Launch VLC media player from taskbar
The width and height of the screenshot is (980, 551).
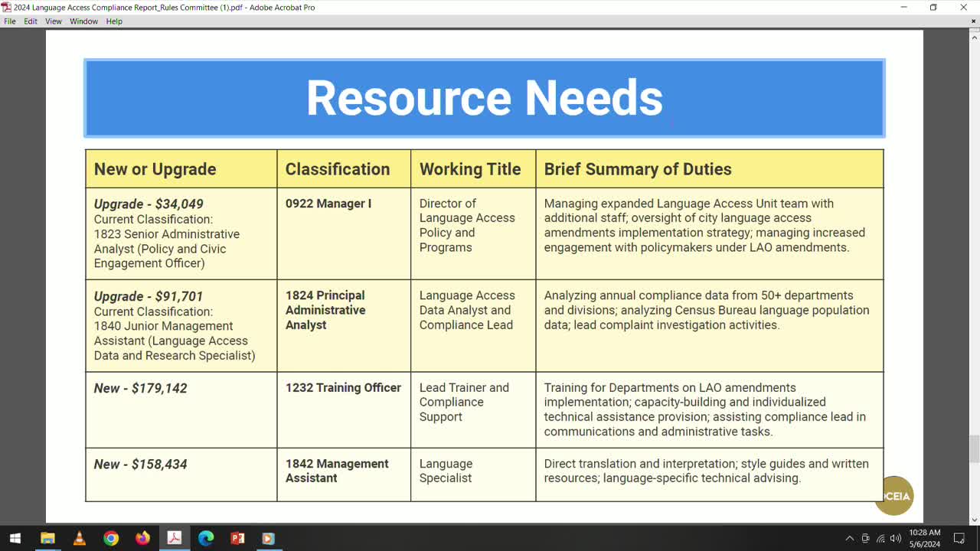tap(79, 538)
